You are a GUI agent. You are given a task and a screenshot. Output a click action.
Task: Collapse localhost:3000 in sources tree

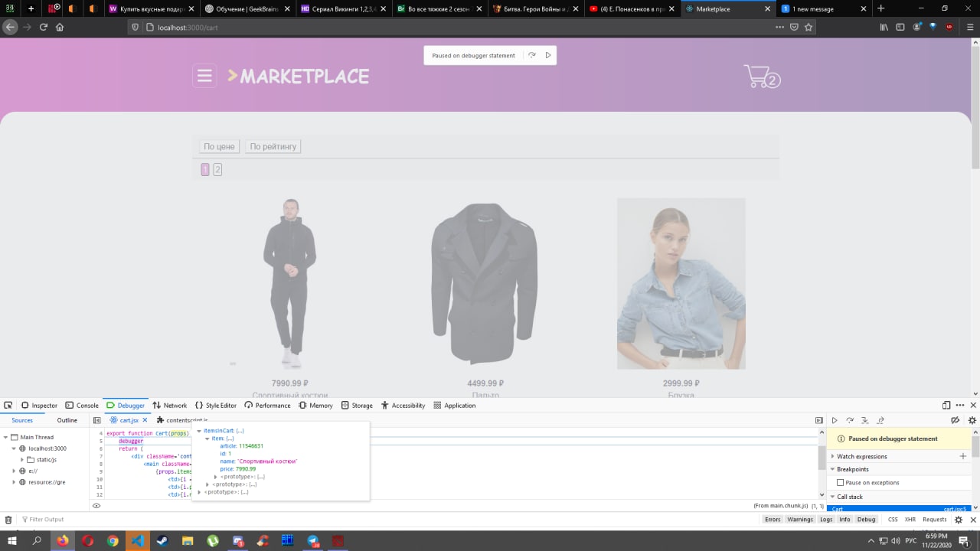pyautogui.click(x=14, y=448)
